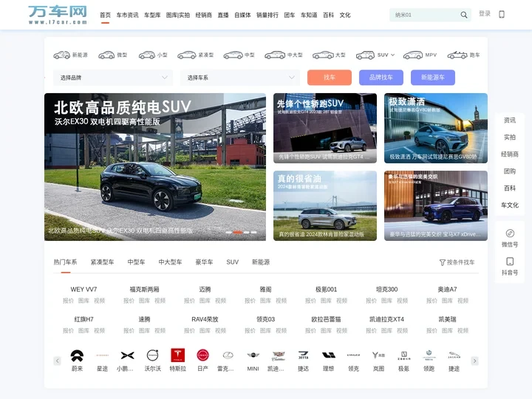Viewport: 532px width, 399px height.
Task: Click 资讯 in right sidebar
Action: pyautogui.click(x=510, y=120)
